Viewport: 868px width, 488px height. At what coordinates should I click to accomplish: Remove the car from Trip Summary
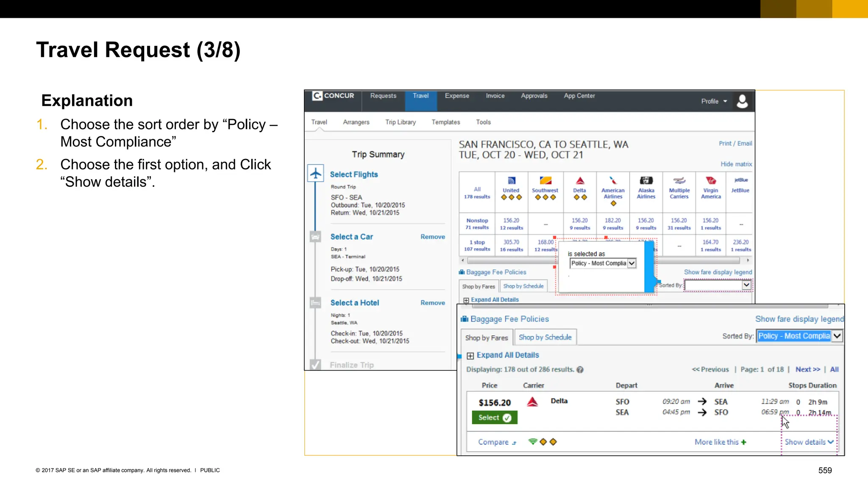433,237
